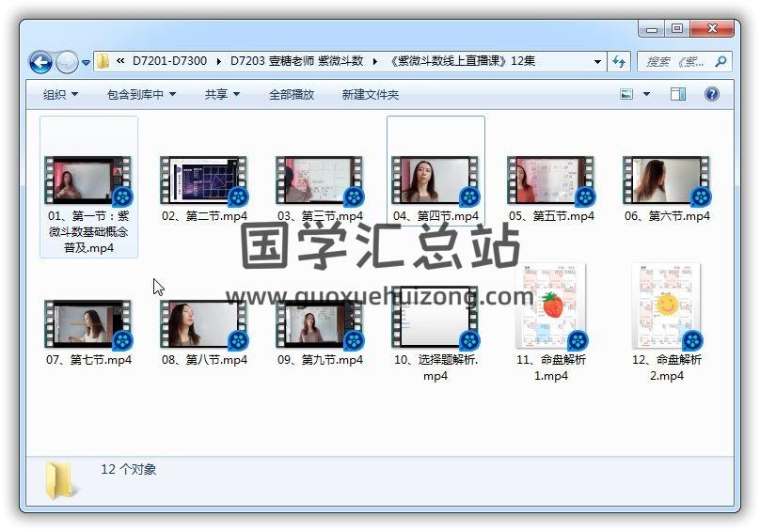The image size is (760, 532).
Task: Open the 共享 menu
Action: pyautogui.click(x=222, y=95)
